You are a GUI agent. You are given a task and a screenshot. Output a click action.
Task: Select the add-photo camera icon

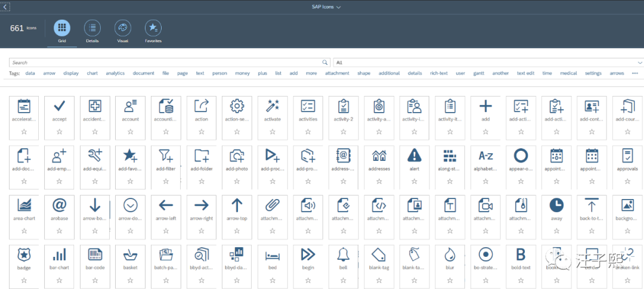[x=237, y=156]
